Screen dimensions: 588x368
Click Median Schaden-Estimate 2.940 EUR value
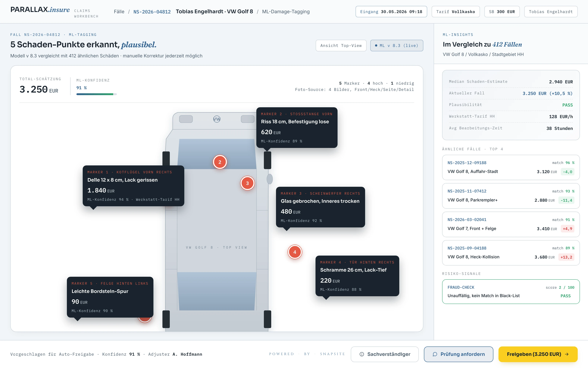561,82
